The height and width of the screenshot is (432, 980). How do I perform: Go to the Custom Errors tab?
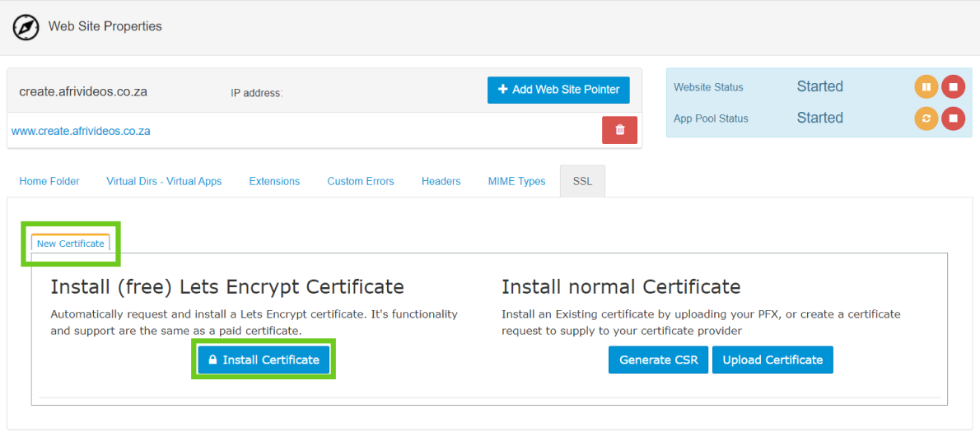coord(361,181)
